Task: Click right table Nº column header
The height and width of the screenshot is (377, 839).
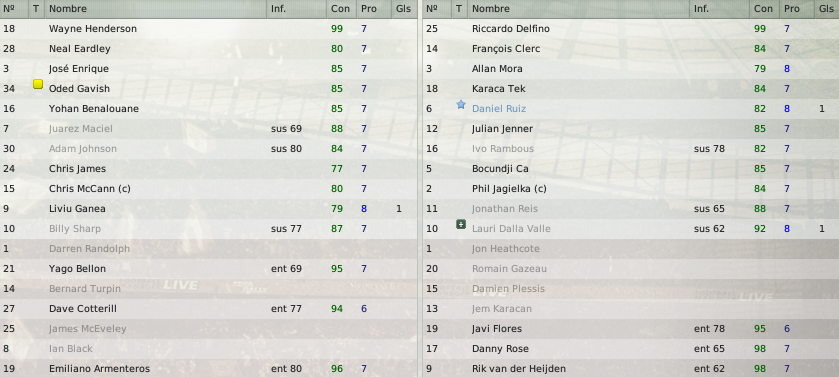Action: [432, 9]
